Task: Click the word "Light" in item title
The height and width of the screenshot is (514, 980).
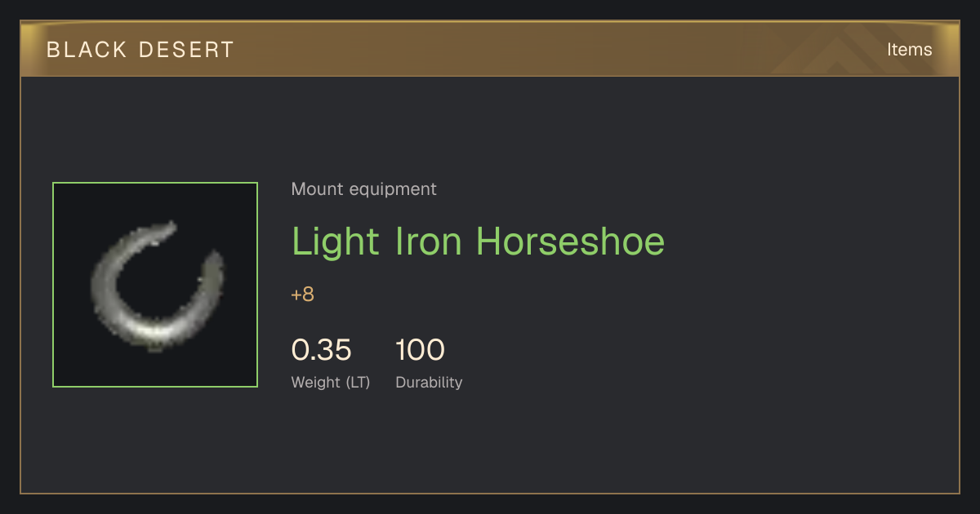Action: click(336, 241)
